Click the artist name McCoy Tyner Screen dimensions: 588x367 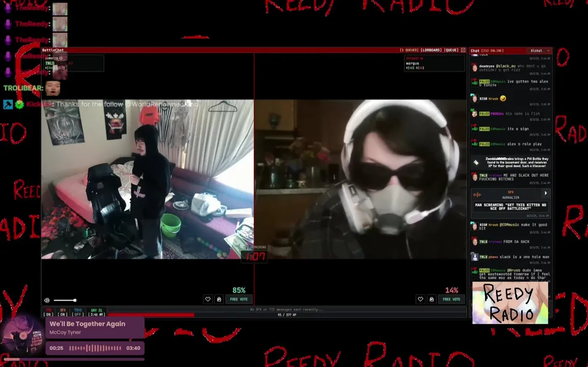pyautogui.click(x=65, y=332)
